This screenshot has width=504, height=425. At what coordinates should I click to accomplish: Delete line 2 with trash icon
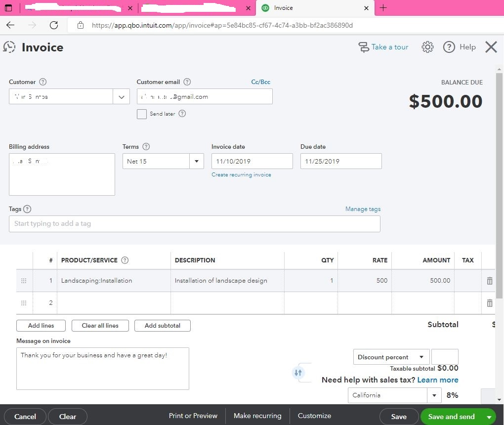point(490,303)
